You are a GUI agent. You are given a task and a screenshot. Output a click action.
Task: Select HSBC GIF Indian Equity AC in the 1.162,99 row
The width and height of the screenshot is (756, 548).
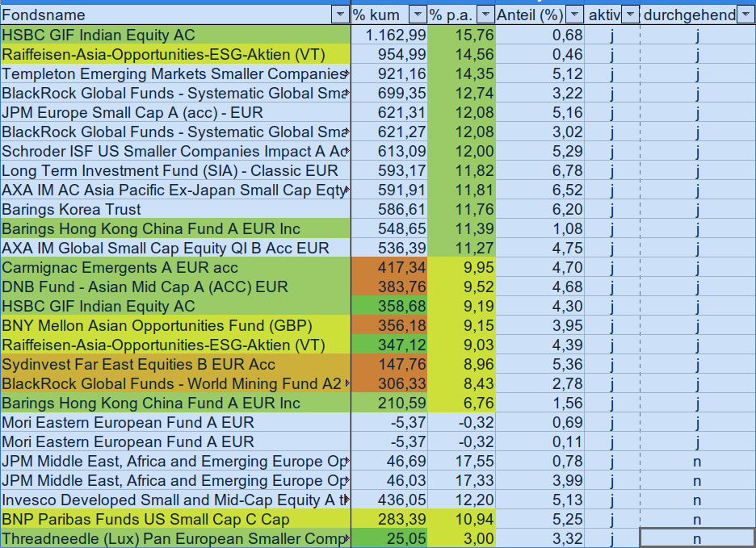(175, 35)
